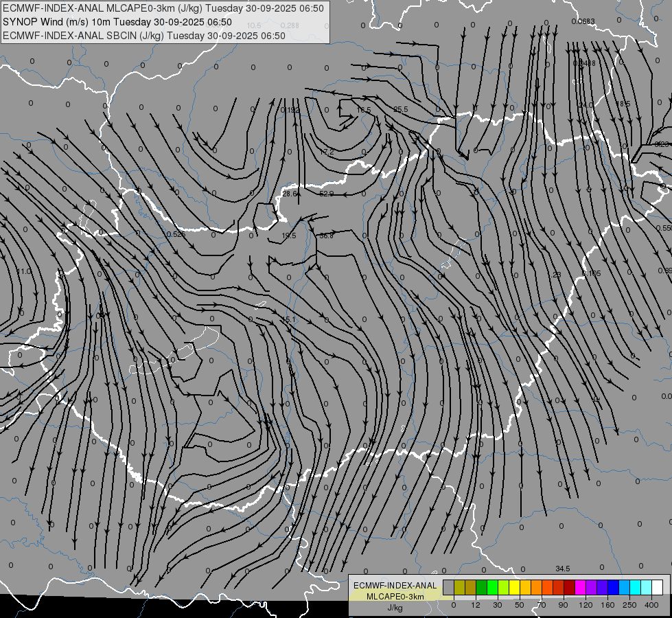The width and height of the screenshot is (672, 618).
Task: Click the legend tick label 120
Action: [586, 605]
